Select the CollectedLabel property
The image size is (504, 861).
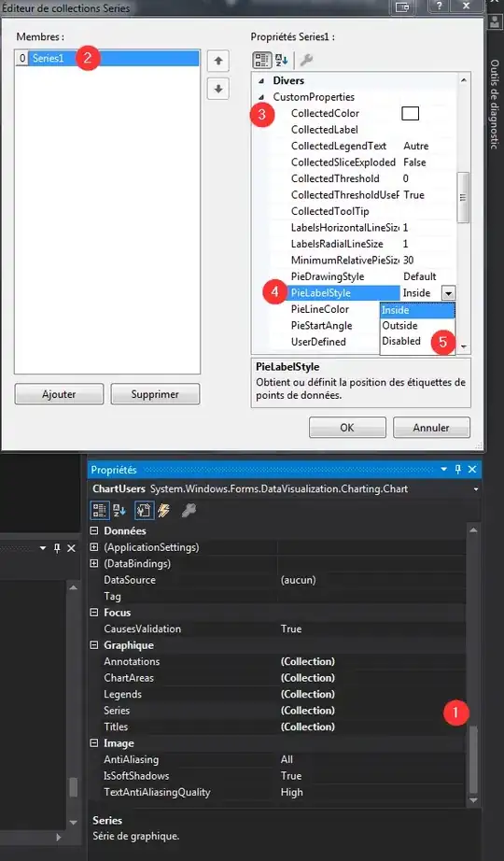pos(325,130)
